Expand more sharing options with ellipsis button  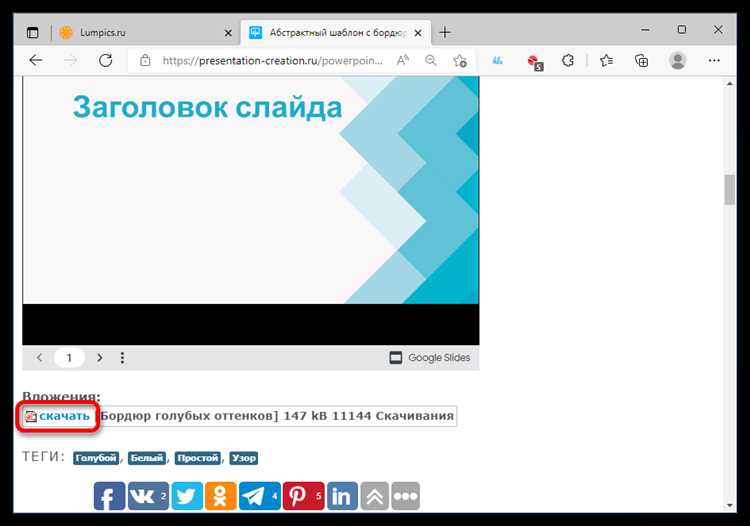[x=405, y=496]
